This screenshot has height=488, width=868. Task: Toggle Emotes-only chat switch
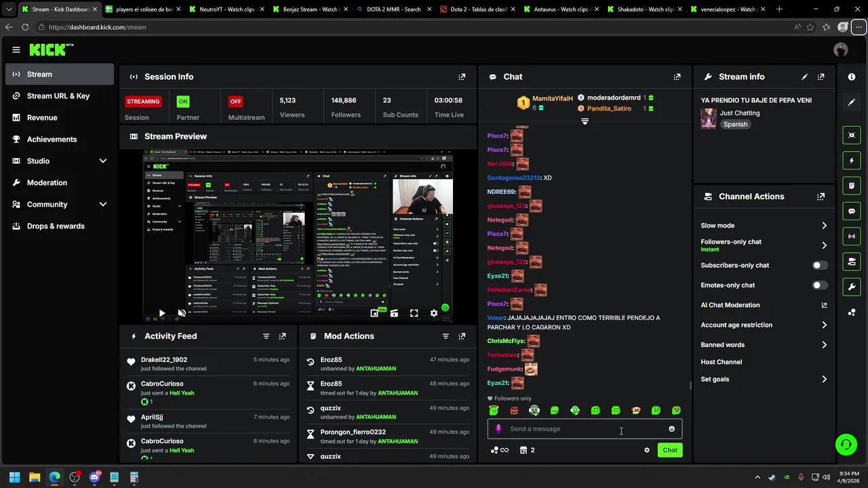click(x=820, y=285)
